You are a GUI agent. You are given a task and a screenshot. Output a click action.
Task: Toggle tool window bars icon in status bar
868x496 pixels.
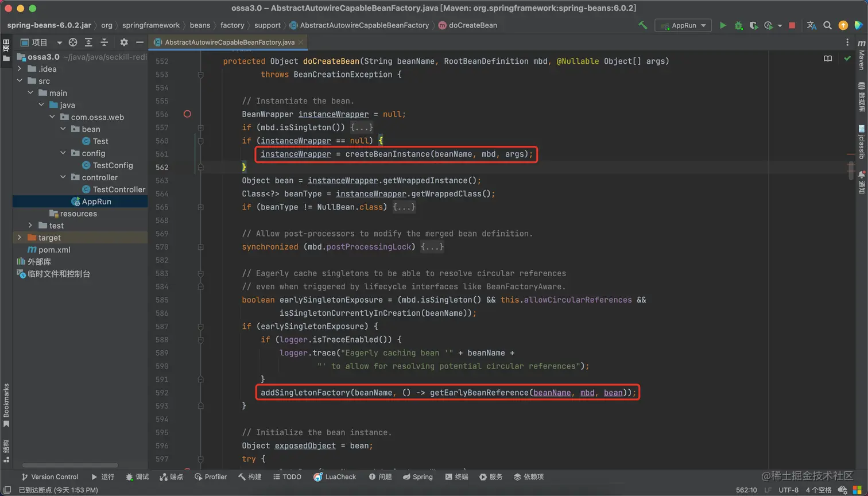(x=7, y=490)
